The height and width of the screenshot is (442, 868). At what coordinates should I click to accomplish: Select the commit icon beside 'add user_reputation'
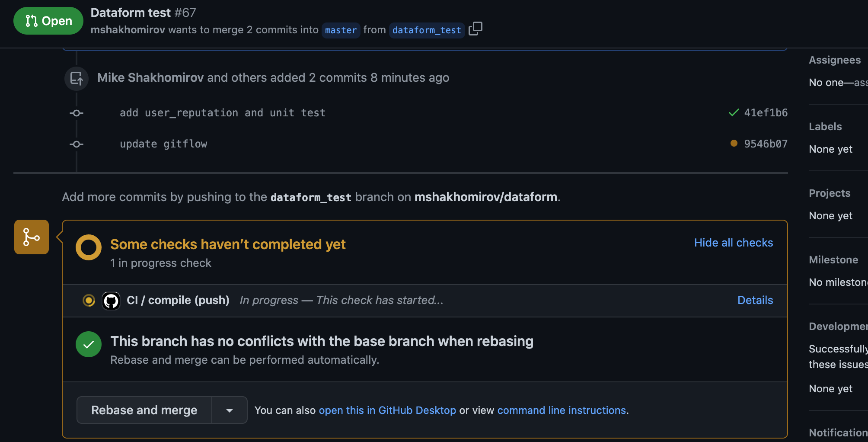tap(76, 113)
